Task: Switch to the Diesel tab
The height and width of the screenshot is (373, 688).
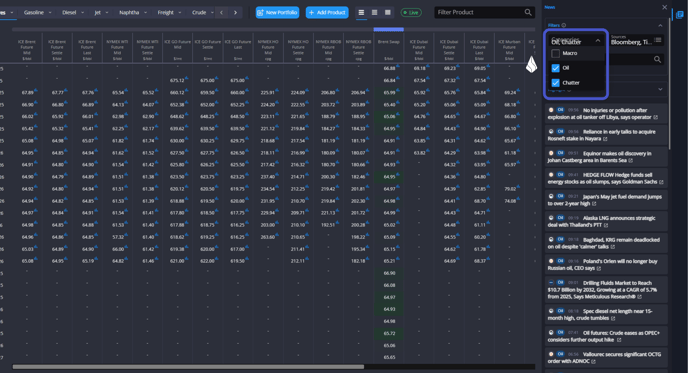Action: click(69, 13)
